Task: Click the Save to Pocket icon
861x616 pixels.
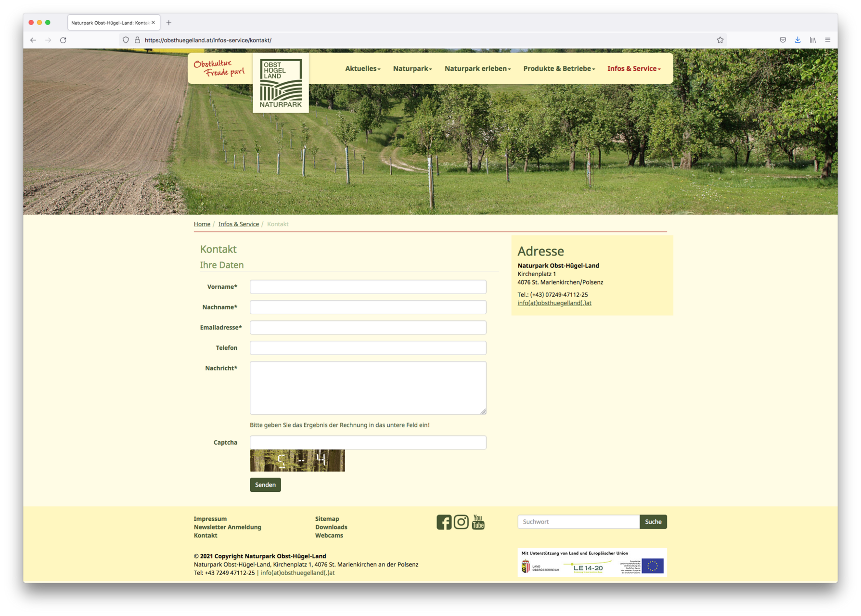Action: [783, 40]
